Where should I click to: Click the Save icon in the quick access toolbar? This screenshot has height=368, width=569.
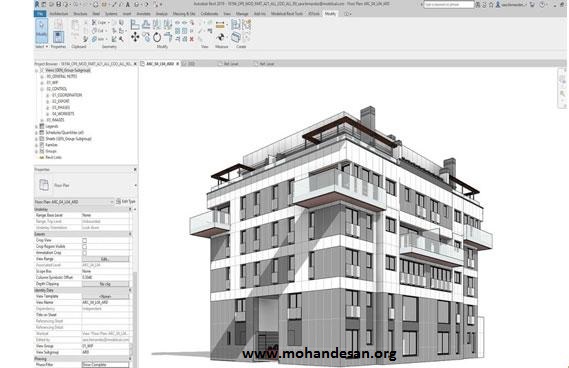58,4
